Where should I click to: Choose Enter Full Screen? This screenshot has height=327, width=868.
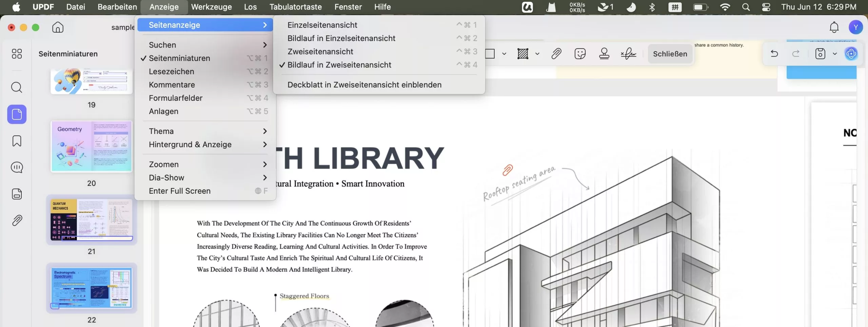pos(205,191)
